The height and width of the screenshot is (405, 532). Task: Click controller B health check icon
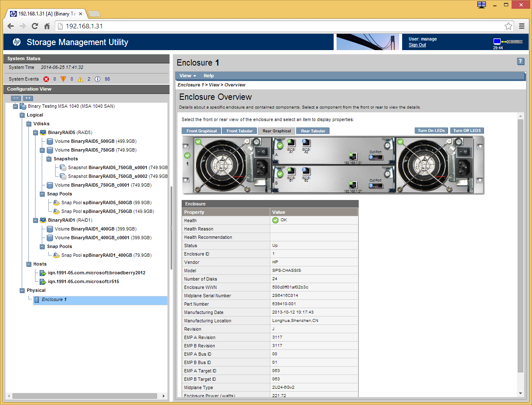click(x=280, y=174)
